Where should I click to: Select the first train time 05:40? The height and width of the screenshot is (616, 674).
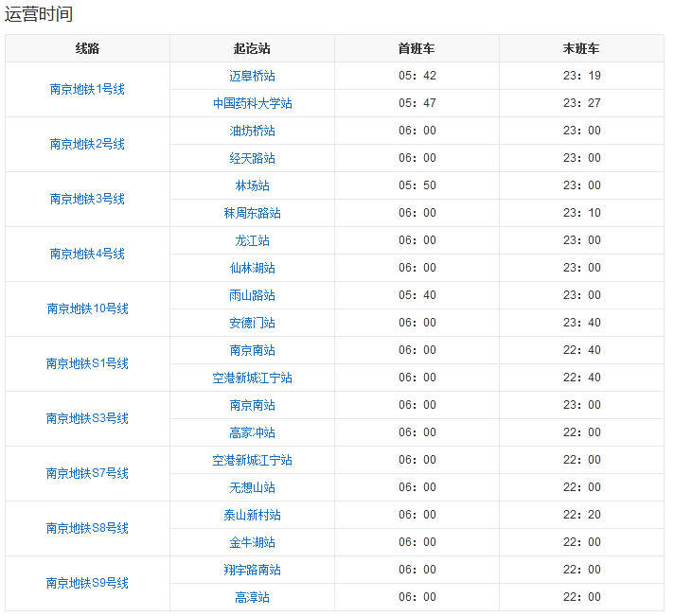pyautogui.click(x=417, y=295)
